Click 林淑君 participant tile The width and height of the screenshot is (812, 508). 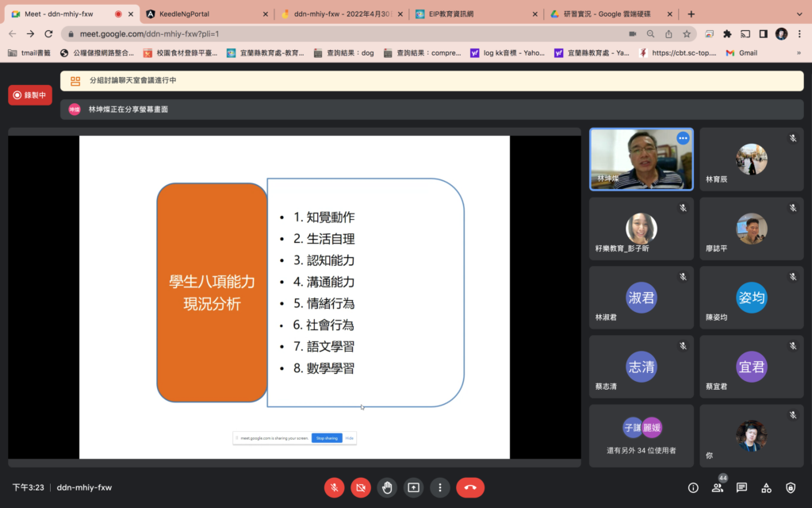(x=641, y=298)
